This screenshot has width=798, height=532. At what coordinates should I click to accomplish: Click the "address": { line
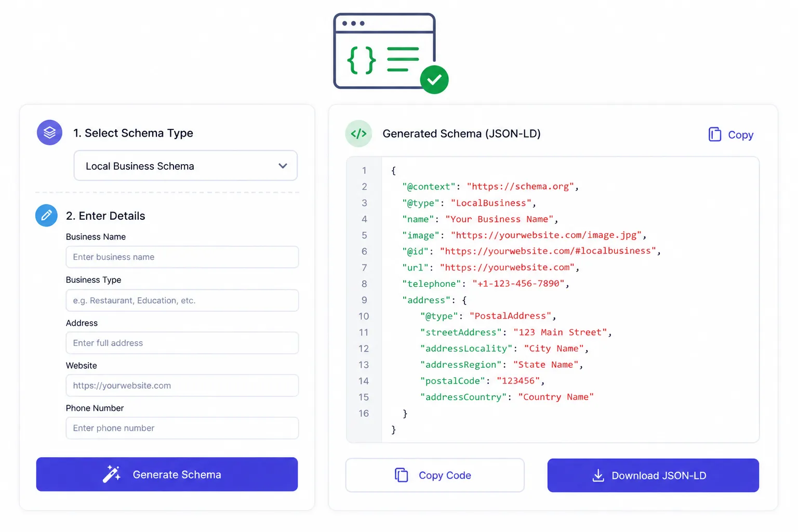point(434,300)
